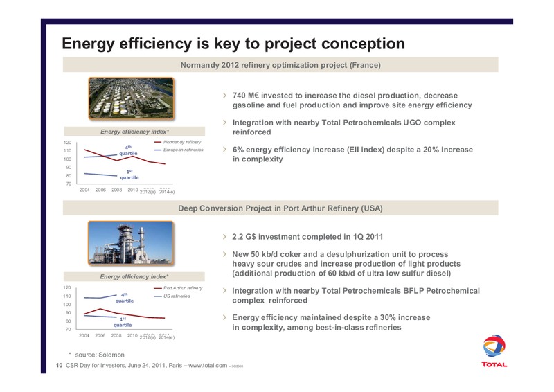Click the 'European refineries' blue legend entry
Screen dimensions: 554x392
[x=179, y=150]
